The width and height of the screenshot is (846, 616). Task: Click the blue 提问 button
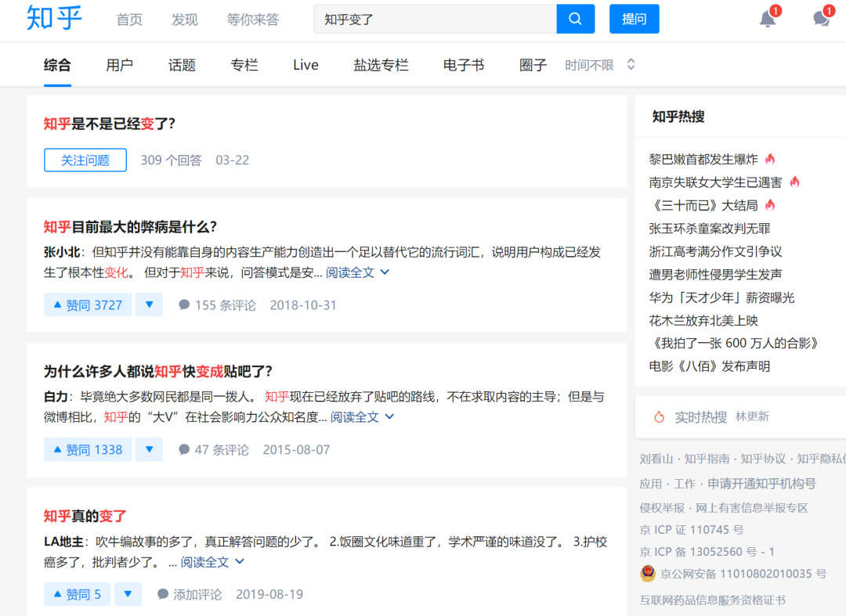pos(634,19)
